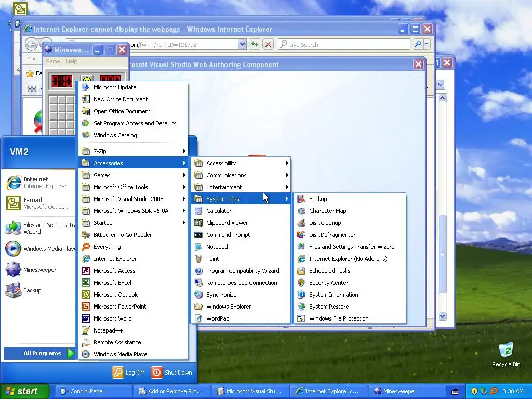Screen dimensions: 532x399
Task: Expand the Games folder submenu
Action: coord(133,175)
